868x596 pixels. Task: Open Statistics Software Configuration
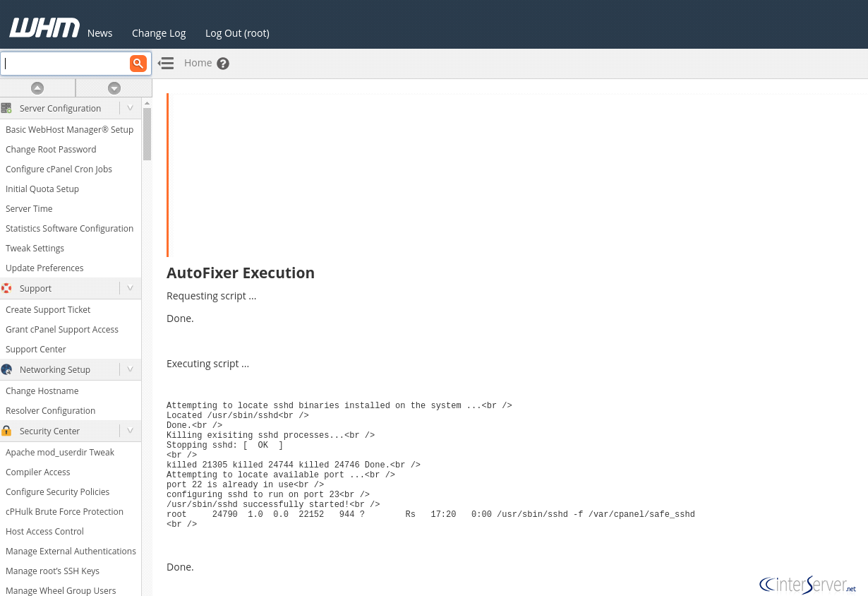(69, 228)
